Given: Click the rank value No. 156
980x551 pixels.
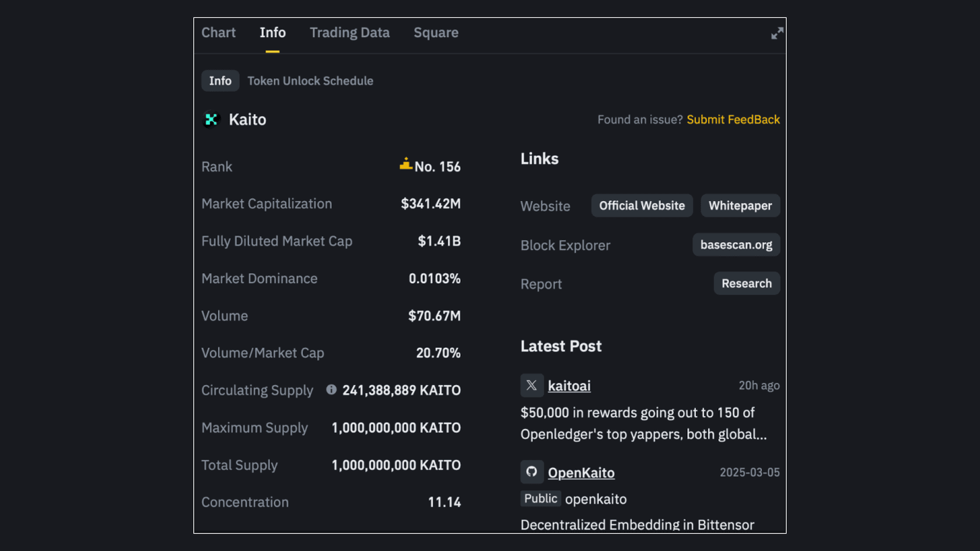Looking at the screenshot, I should (437, 167).
